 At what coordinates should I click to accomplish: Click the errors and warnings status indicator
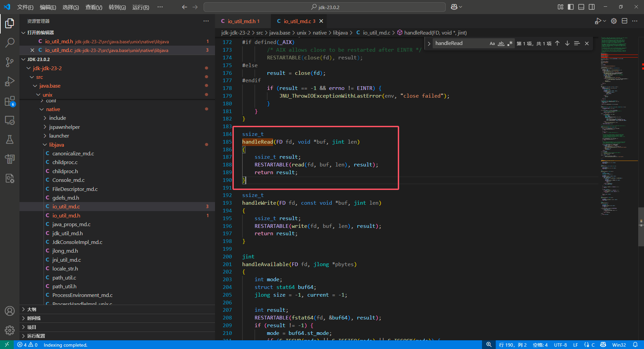pos(28,345)
